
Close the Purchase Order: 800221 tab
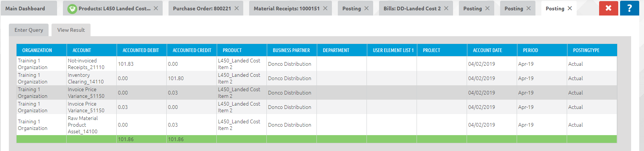[x=237, y=8]
